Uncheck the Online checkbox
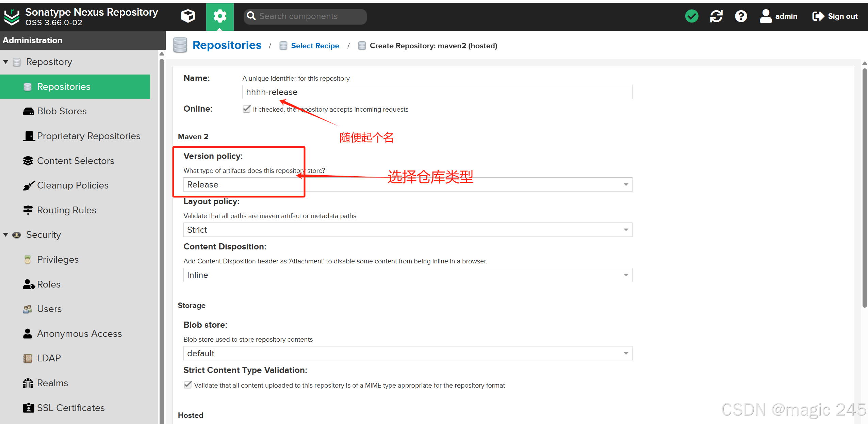Image resolution: width=868 pixels, height=424 pixels. (x=247, y=109)
